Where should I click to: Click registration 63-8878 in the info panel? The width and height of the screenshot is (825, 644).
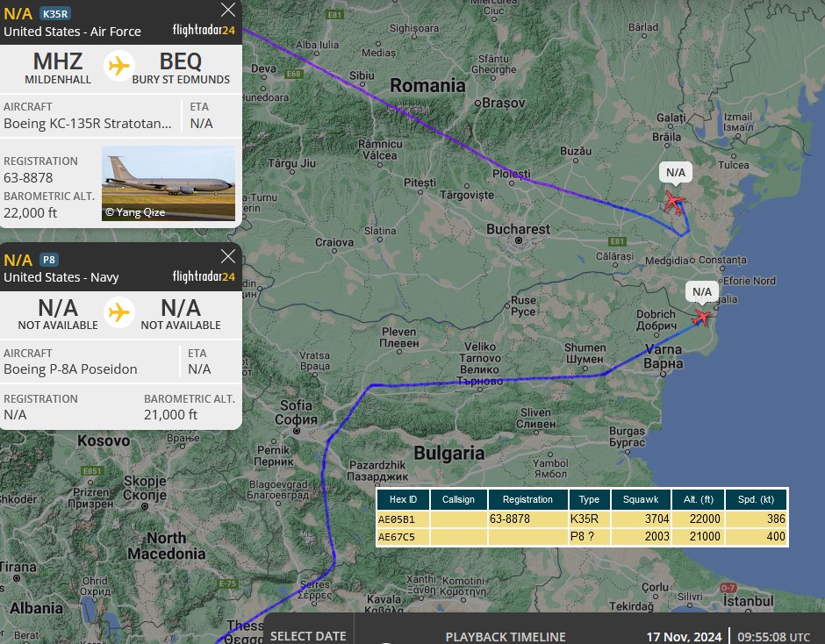[28, 178]
